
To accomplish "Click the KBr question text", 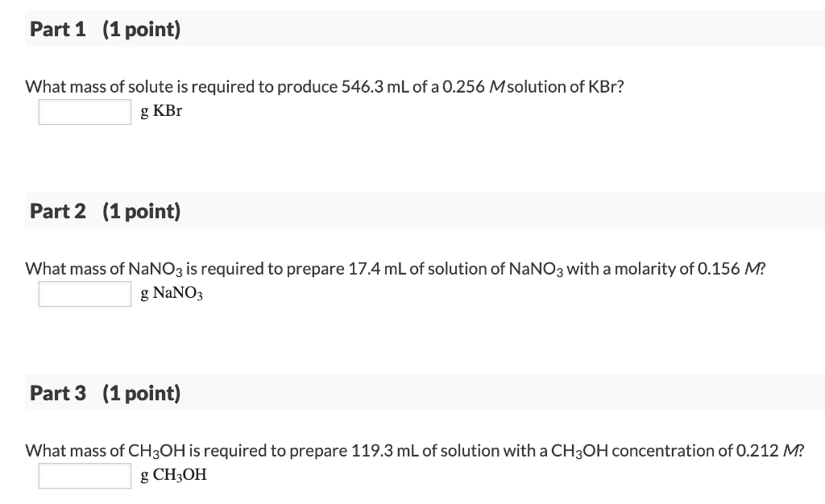I will (x=322, y=87).
